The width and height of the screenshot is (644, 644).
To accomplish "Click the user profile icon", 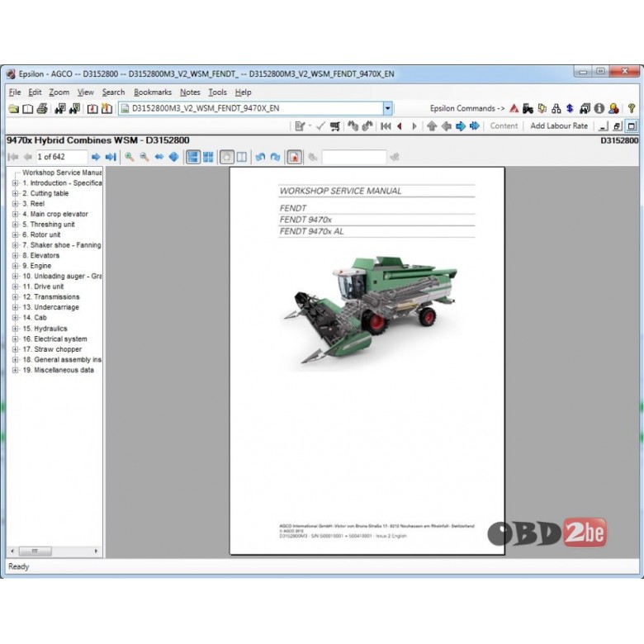I will pos(614,108).
